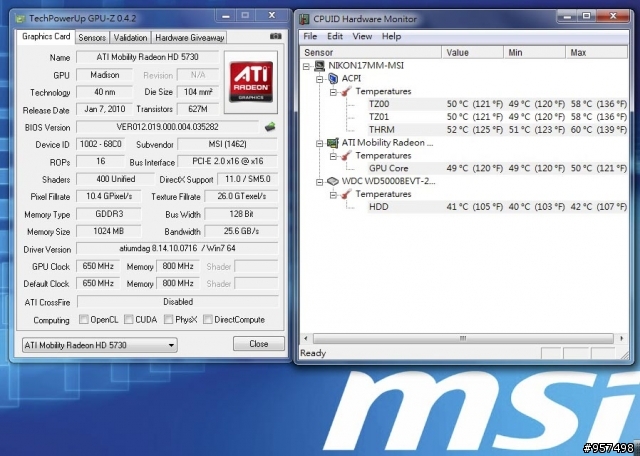Screen dimensions: 640x456
Task: Click the ACPI node icon
Action: [333, 78]
